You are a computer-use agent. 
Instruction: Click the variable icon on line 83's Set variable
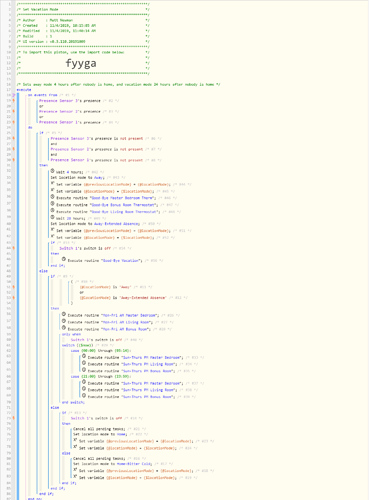[x=75, y=477]
